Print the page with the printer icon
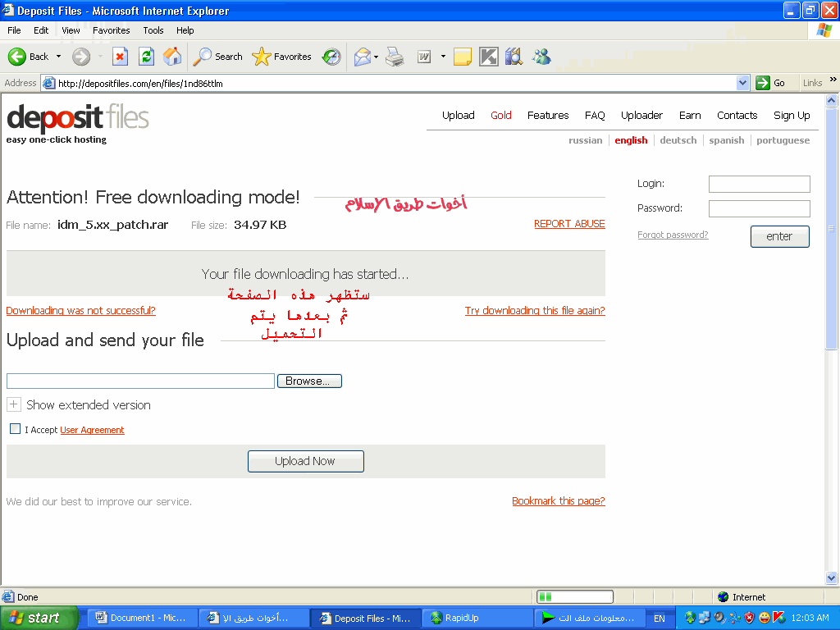The height and width of the screenshot is (630, 840). click(395, 57)
